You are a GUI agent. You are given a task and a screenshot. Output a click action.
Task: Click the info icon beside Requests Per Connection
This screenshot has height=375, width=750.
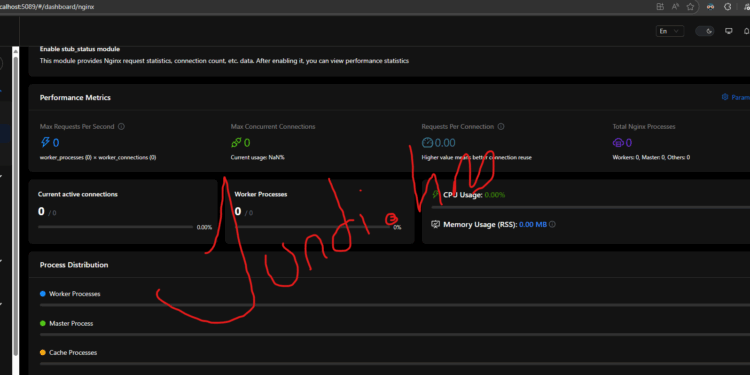coord(501,127)
